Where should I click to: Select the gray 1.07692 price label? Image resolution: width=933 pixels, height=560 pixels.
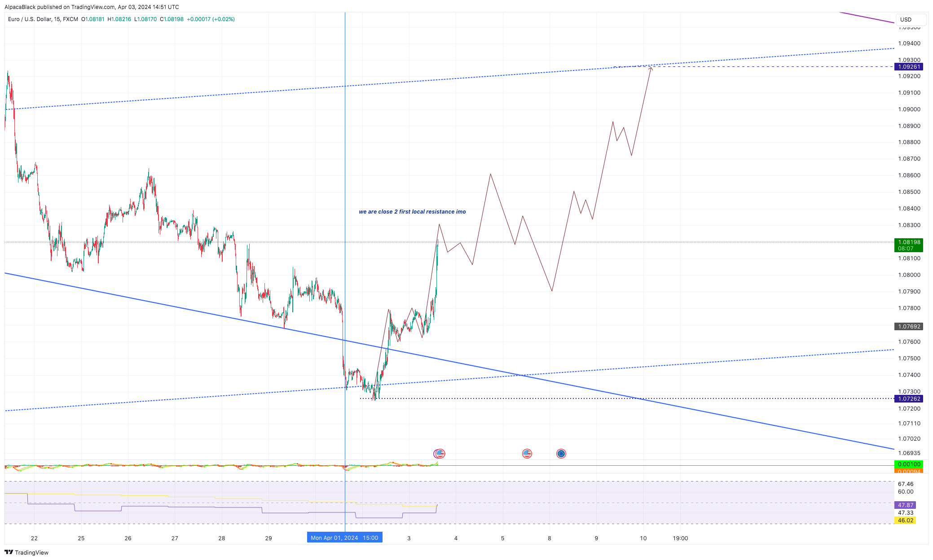909,327
